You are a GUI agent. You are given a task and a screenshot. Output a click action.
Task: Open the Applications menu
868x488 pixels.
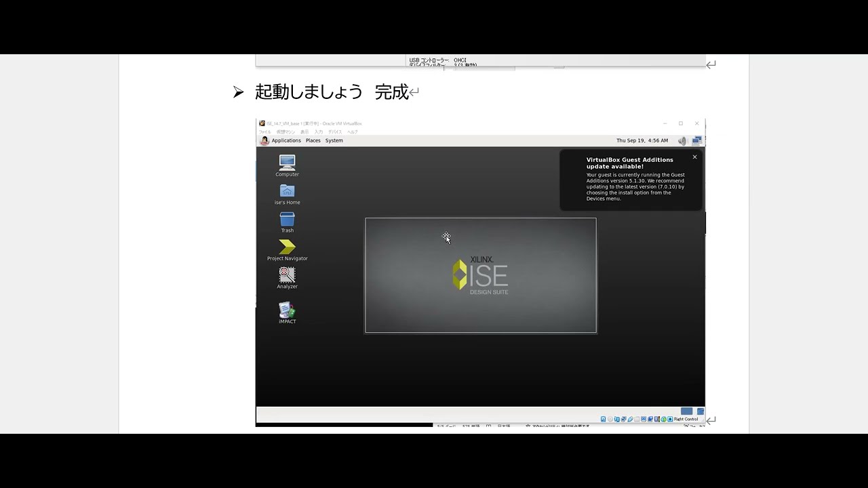coord(286,140)
